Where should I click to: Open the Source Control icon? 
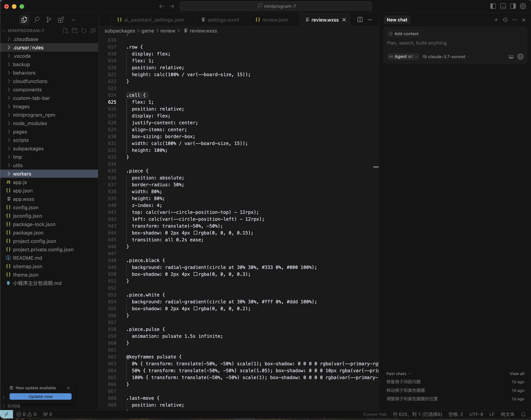(x=49, y=20)
